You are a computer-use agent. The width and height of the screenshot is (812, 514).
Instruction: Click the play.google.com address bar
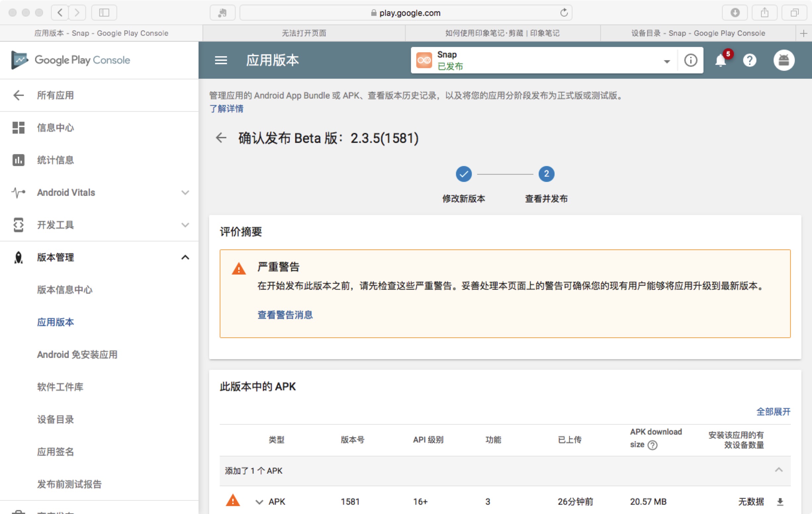point(406,13)
